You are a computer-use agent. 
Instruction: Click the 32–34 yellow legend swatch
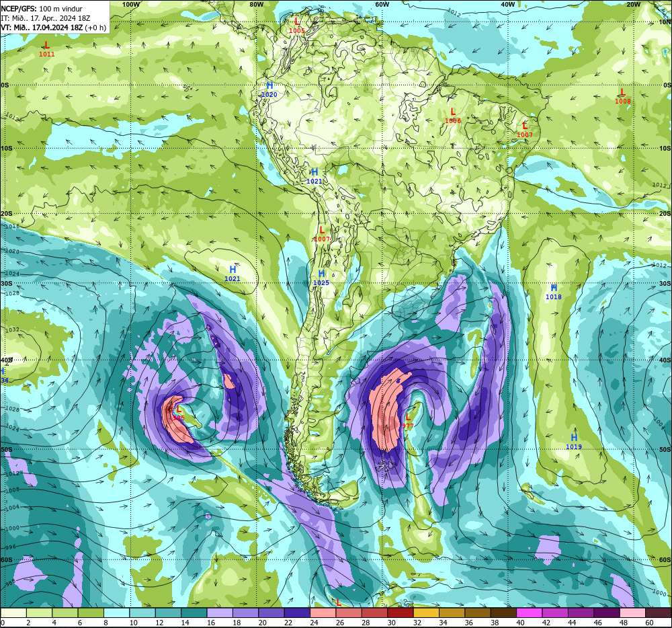click(x=427, y=613)
